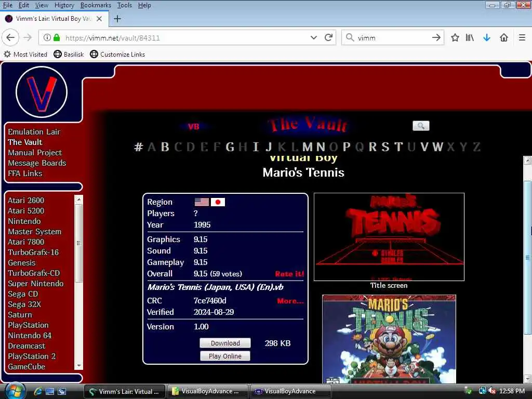Select Super Nintendo in system list
This screenshot has height=399, width=532.
pyautogui.click(x=36, y=283)
